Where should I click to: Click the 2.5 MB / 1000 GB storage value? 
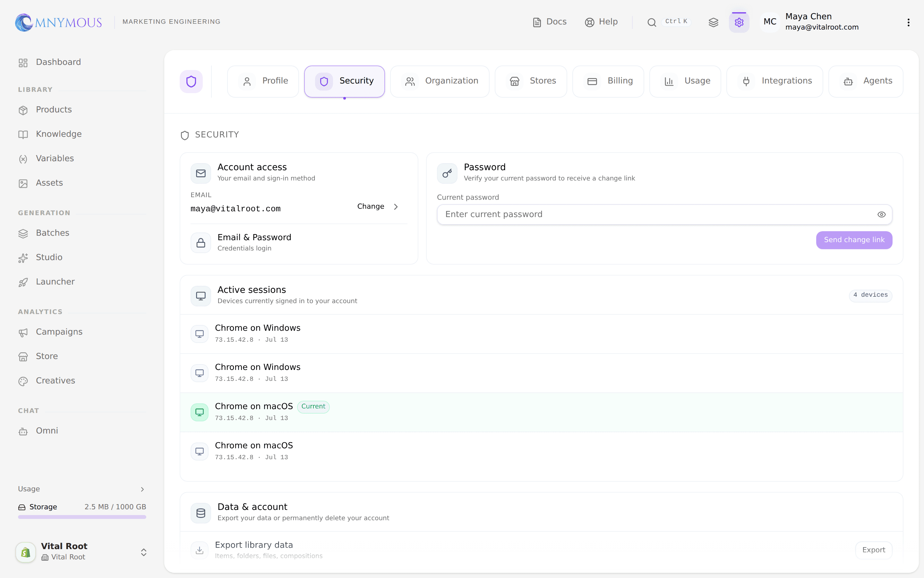click(115, 507)
